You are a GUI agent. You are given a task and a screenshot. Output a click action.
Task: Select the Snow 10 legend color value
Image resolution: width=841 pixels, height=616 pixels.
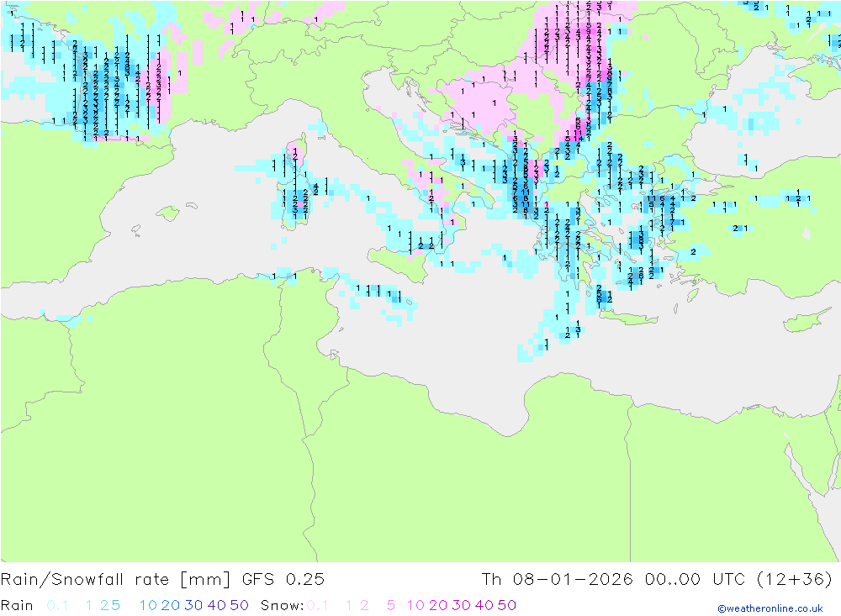[x=415, y=605]
